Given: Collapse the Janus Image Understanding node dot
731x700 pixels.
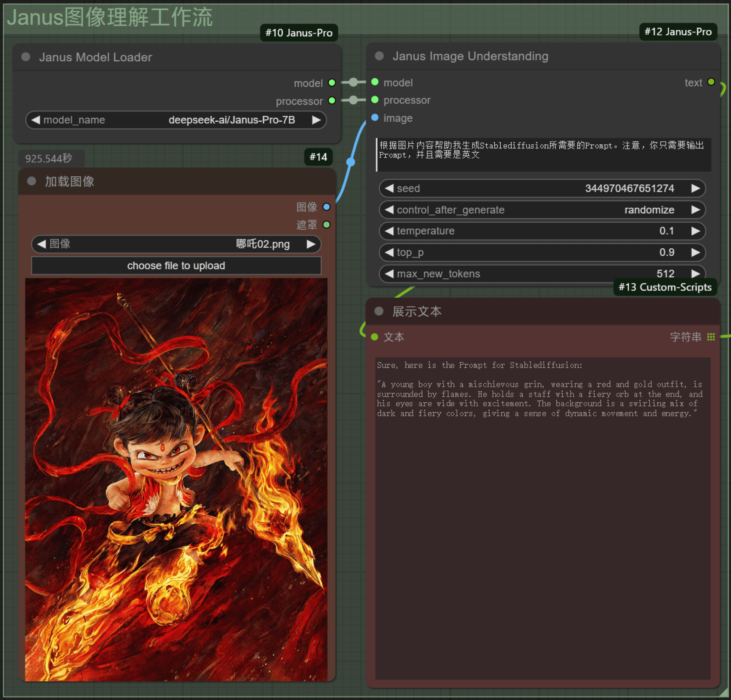Looking at the screenshot, I should click(379, 56).
